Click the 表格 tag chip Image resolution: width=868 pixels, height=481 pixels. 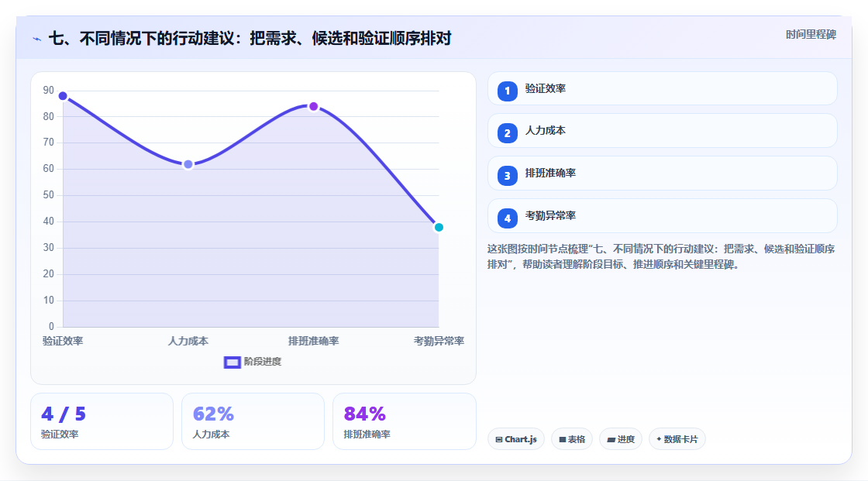click(572, 439)
